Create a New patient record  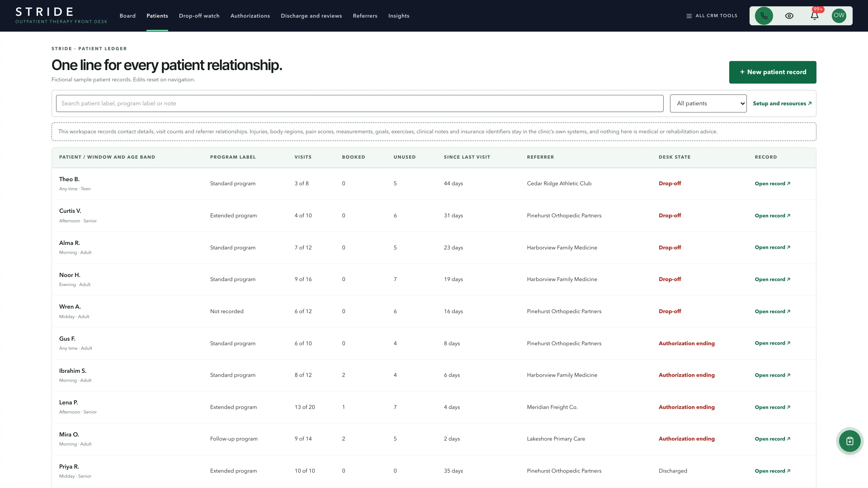[773, 72]
